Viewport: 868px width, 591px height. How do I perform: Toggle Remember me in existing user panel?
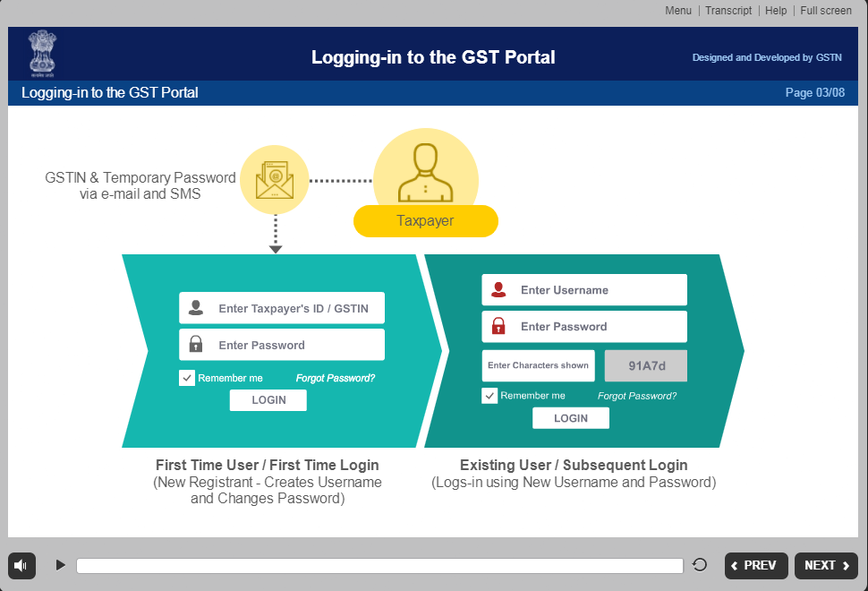[489, 396]
